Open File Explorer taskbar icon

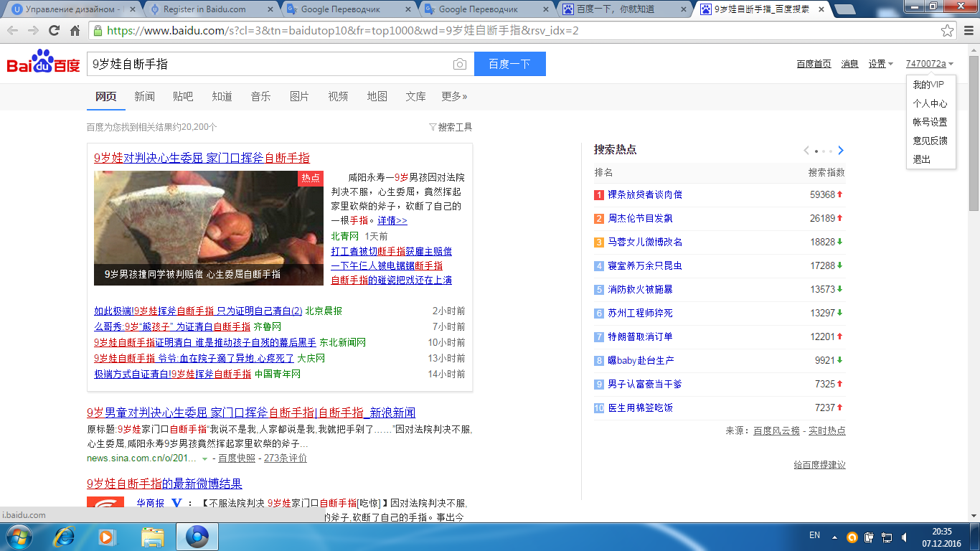[153, 537]
